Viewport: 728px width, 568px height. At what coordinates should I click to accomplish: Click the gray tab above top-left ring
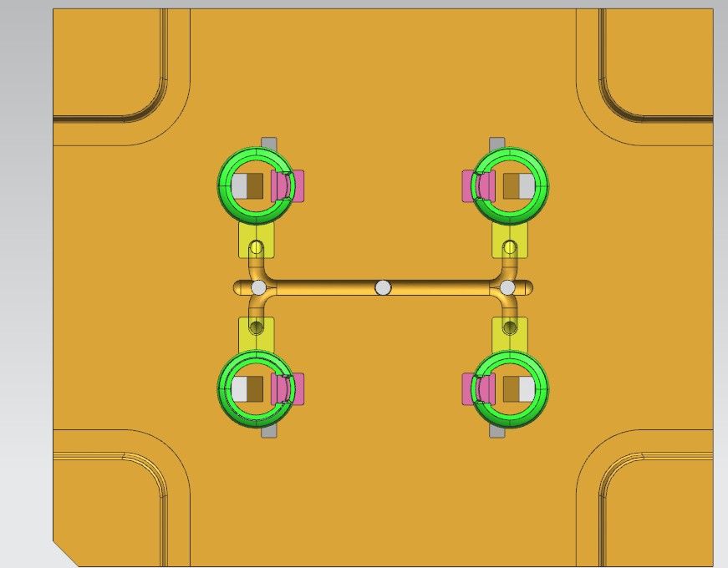click(x=268, y=142)
